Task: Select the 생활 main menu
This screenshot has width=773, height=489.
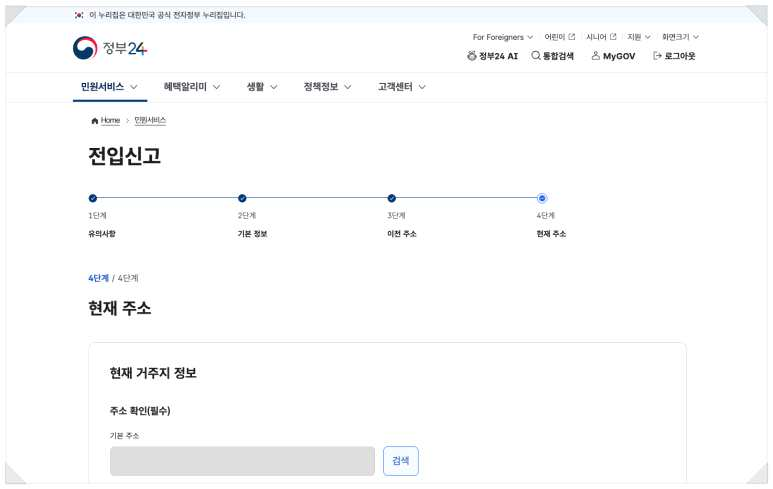Action: pos(255,87)
